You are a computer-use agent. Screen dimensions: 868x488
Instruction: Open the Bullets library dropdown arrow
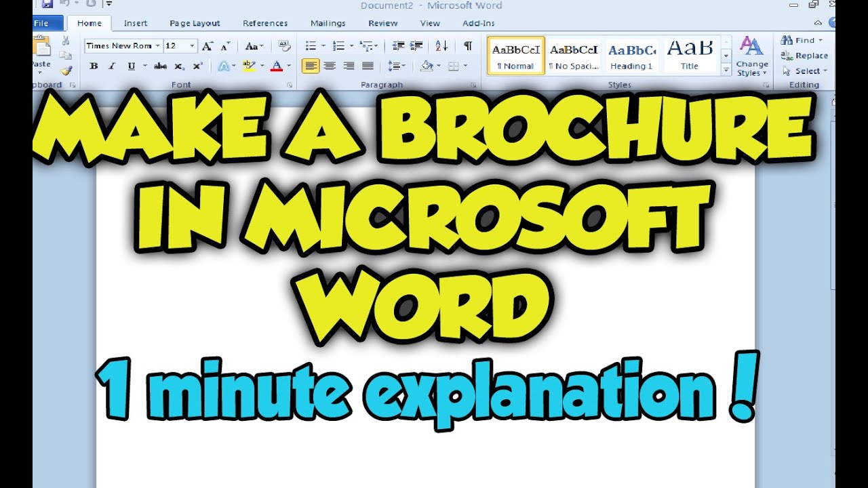(323, 46)
